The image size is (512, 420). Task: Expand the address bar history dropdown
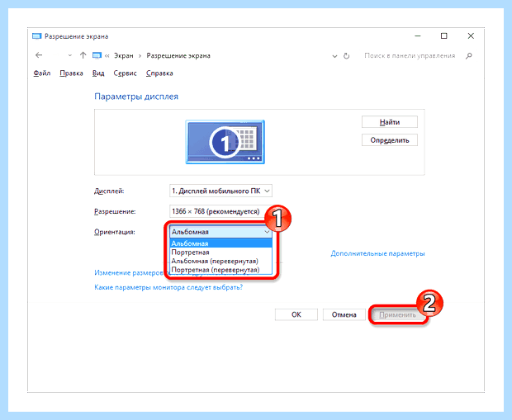[334, 56]
